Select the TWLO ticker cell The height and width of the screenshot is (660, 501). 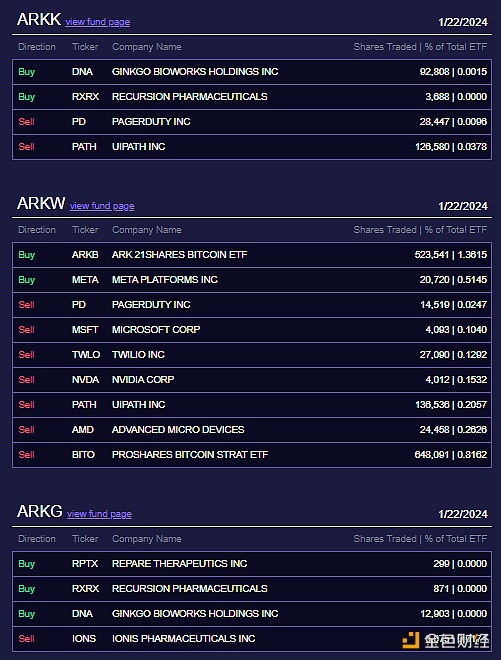(x=86, y=354)
